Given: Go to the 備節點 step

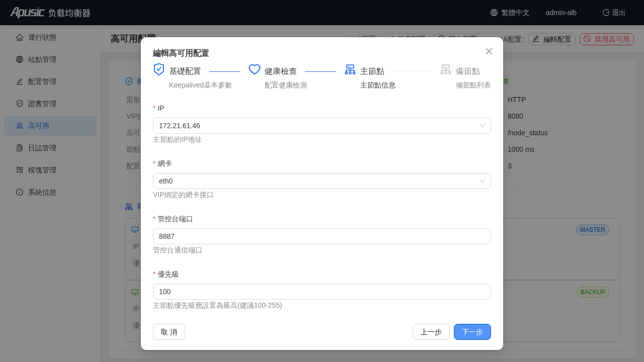Looking at the screenshot, I should [468, 71].
